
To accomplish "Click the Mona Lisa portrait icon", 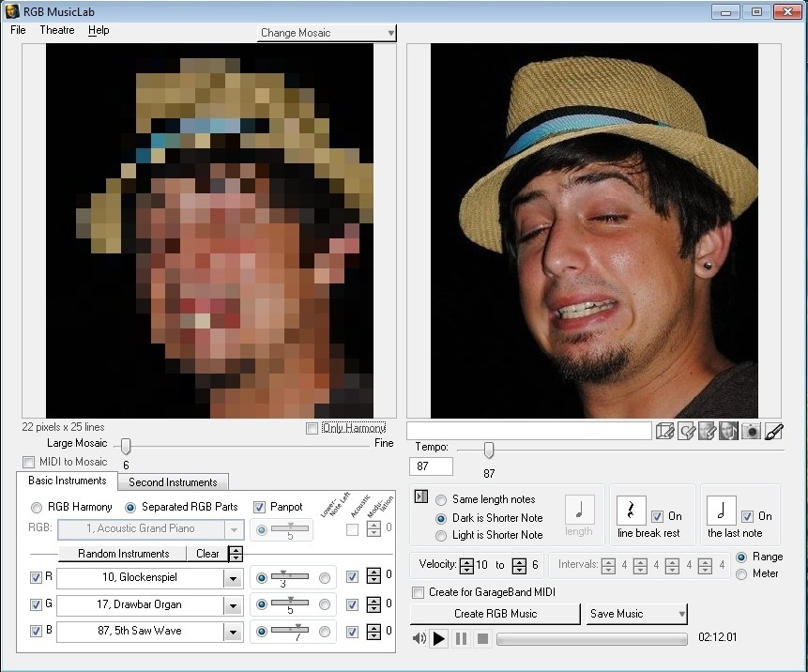I will click(x=728, y=431).
